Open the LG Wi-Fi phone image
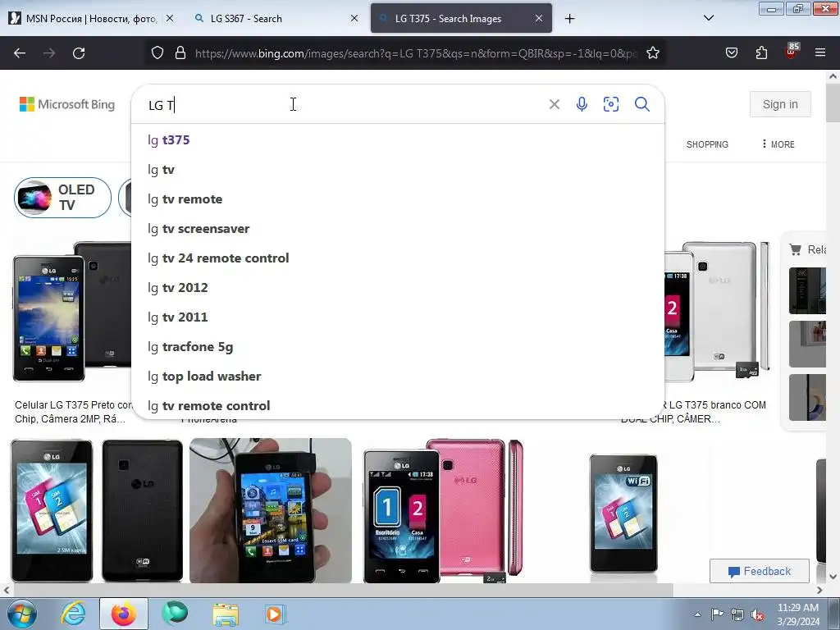The width and height of the screenshot is (840, 630). [623, 514]
